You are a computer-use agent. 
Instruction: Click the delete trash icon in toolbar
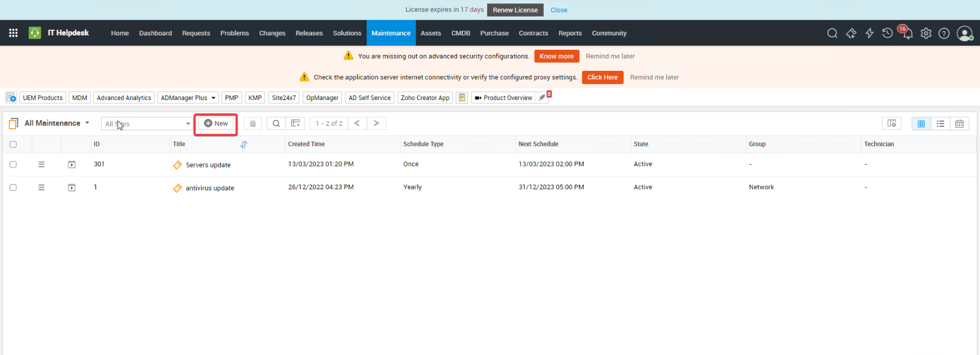(252, 123)
